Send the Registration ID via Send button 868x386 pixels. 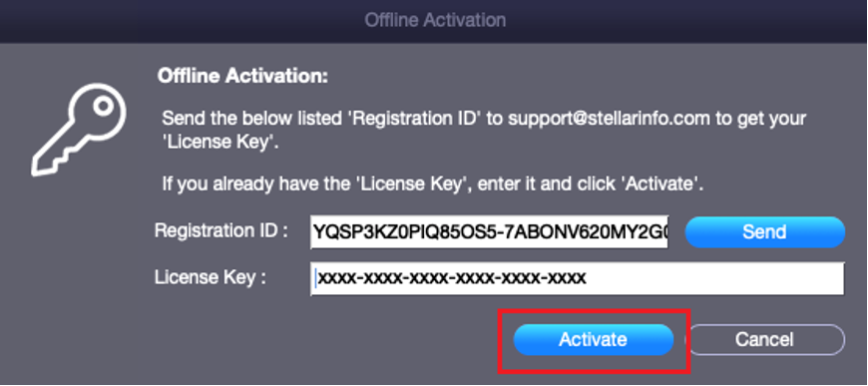764,232
